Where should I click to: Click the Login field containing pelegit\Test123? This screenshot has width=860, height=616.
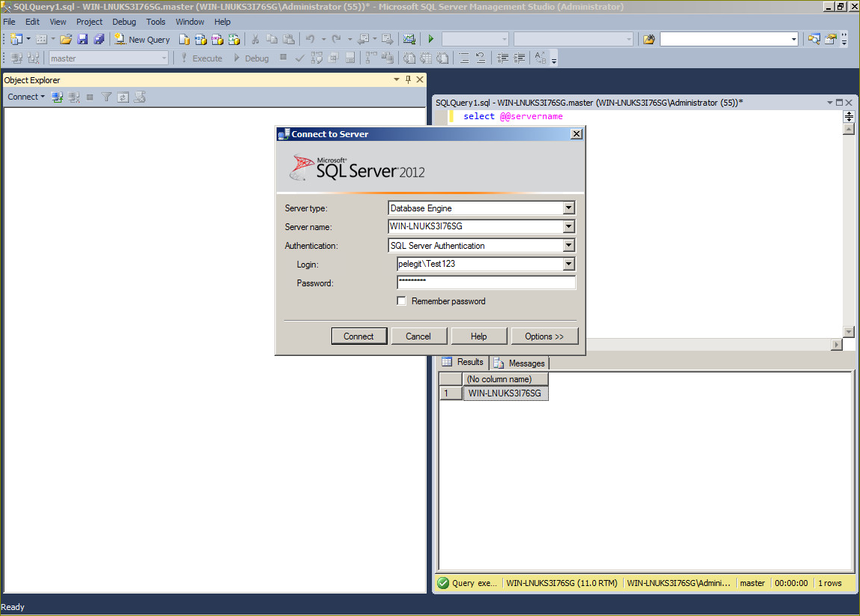480,264
